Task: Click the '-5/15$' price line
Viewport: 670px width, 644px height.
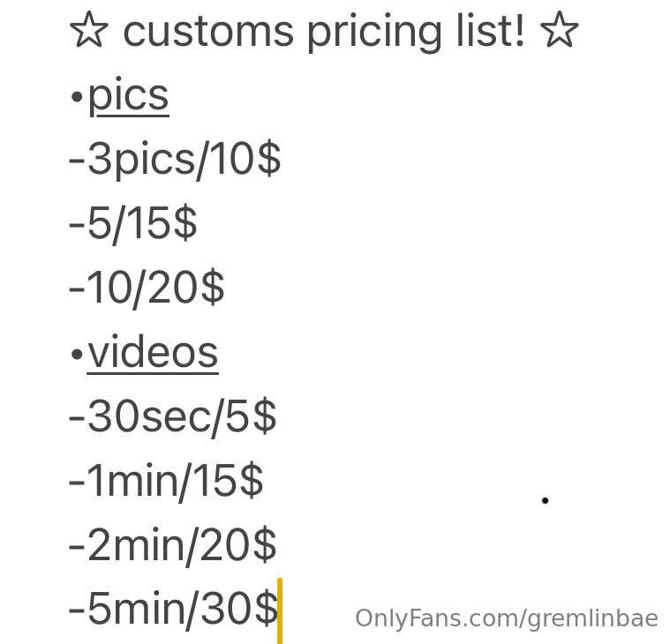Action: 133,224
